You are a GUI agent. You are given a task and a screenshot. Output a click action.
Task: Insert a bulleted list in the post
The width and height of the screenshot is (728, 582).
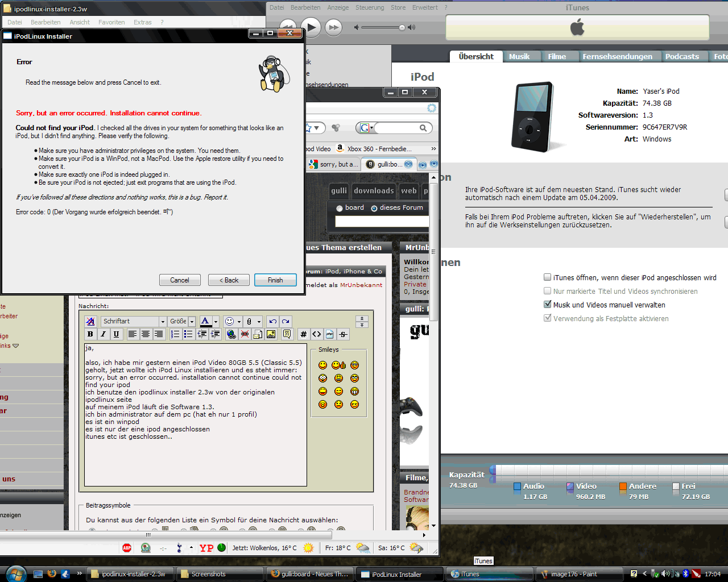point(188,334)
